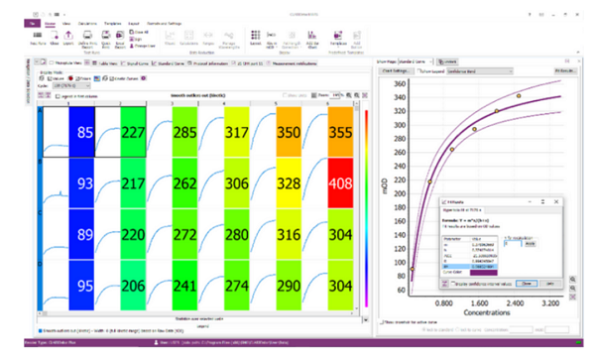Click the Excel Report icon
Screen dimensions: 595x364
tap(120, 36)
